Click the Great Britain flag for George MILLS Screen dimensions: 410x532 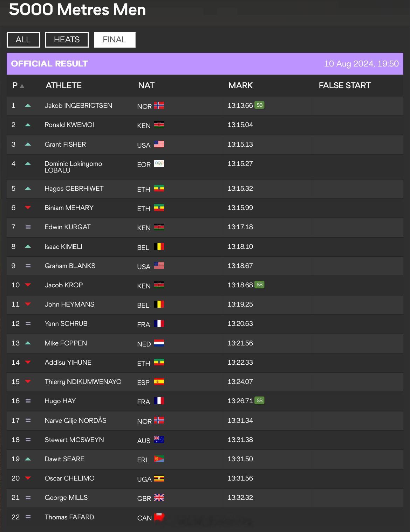pos(159,497)
